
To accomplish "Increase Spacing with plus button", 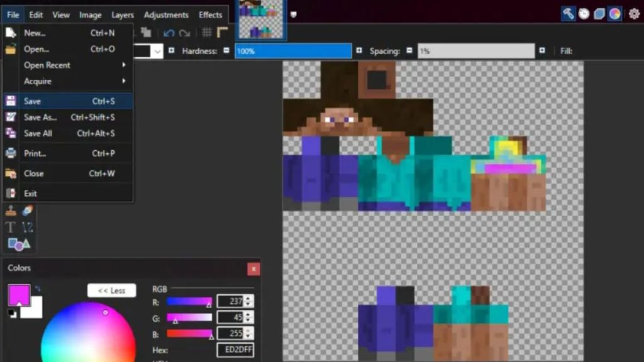I will coord(542,50).
